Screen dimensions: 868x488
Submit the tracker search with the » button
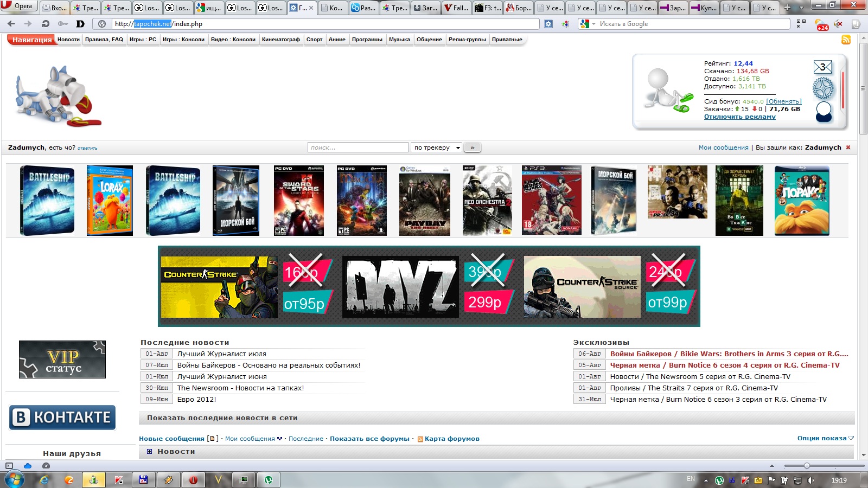click(473, 147)
